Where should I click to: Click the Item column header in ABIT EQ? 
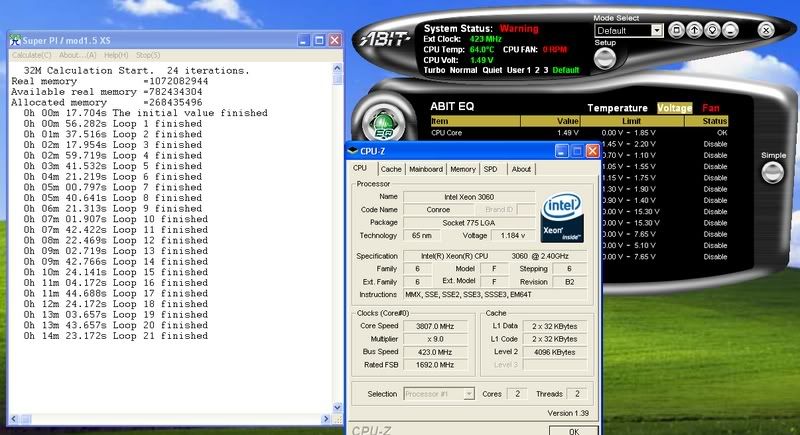point(475,121)
